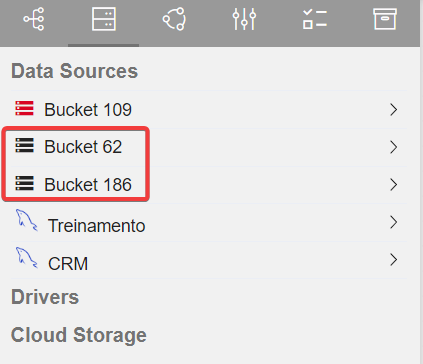The image size is (423, 364).
Task: Expand the CRM data source chevron
Action: pos(394,260)
